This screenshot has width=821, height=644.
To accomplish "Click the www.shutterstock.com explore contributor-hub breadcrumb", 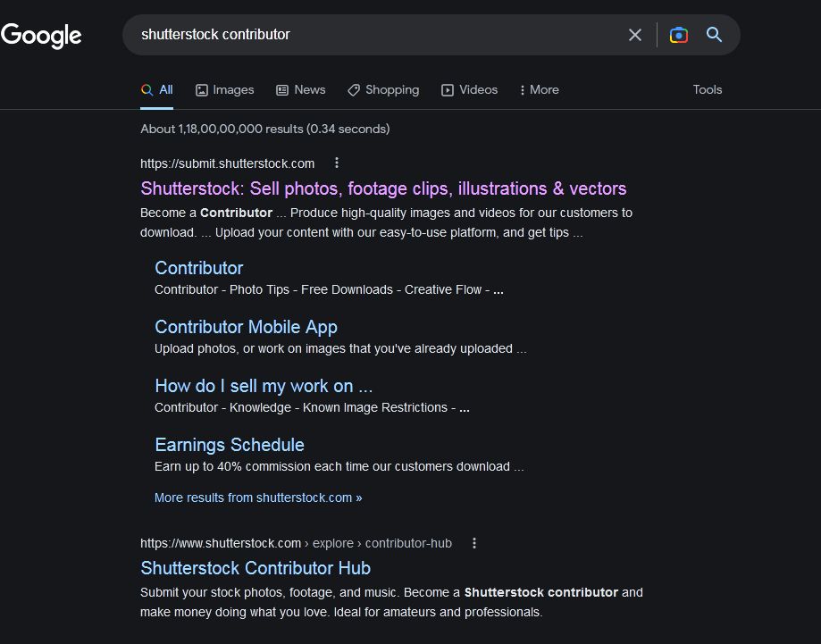I will coord(296,543).
